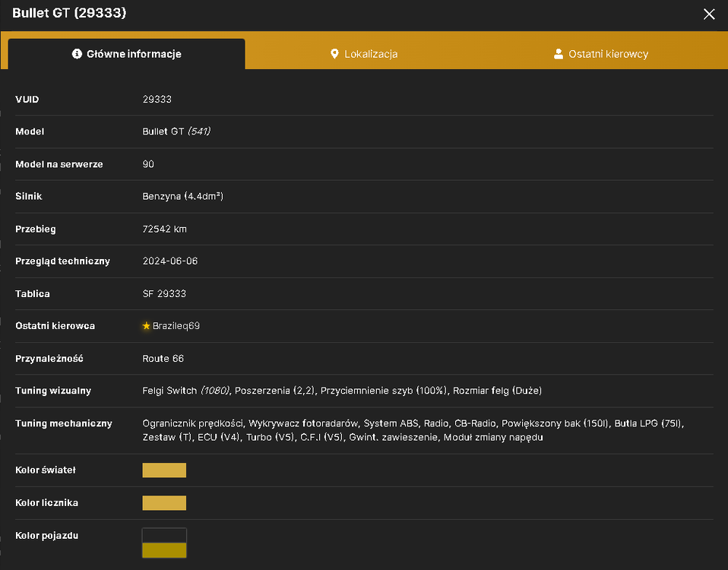Click Moduł zmiany napędu text
The image size is (728, 570).
[493, 437]
